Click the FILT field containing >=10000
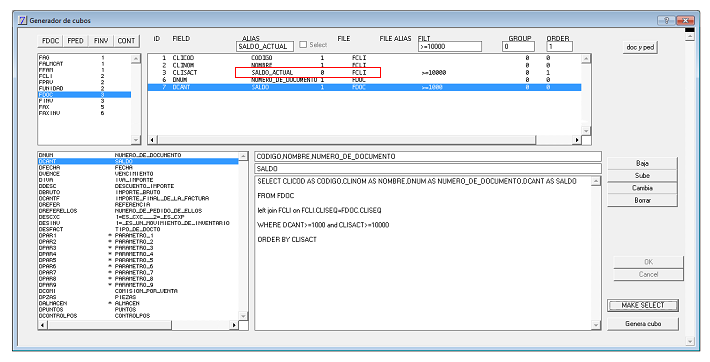The height and width of the screenshot is (362, 710). pos(450,46)
